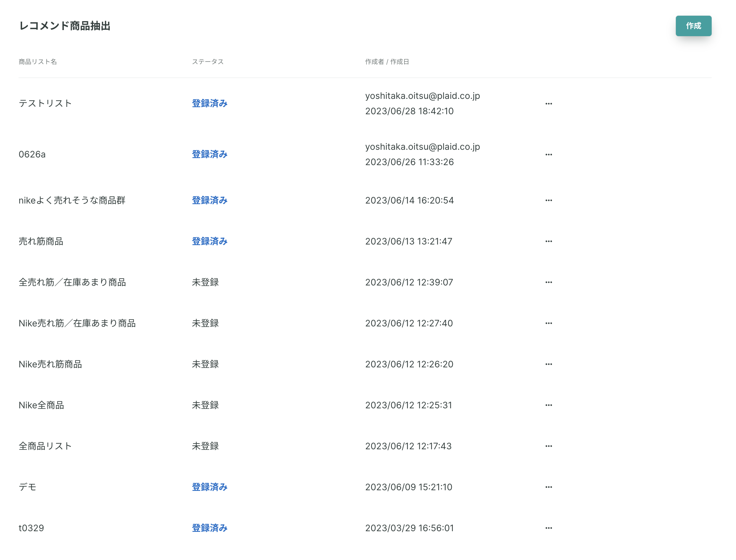Open more options for 全売れ筋／在庫あまり商品
The height and width of the screenshot is (560, 736).
[x=548, y=282]
